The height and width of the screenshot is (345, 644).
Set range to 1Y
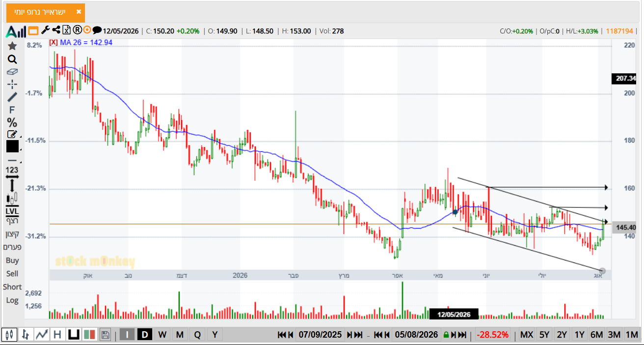tap(579, 335)
